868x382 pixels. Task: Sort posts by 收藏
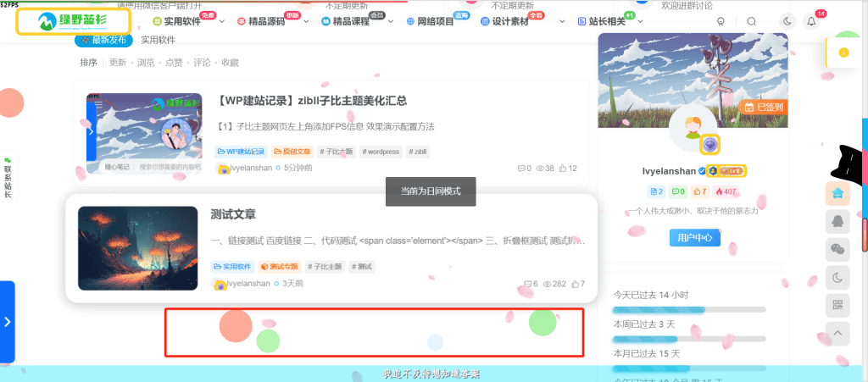[x=231, y=63]
